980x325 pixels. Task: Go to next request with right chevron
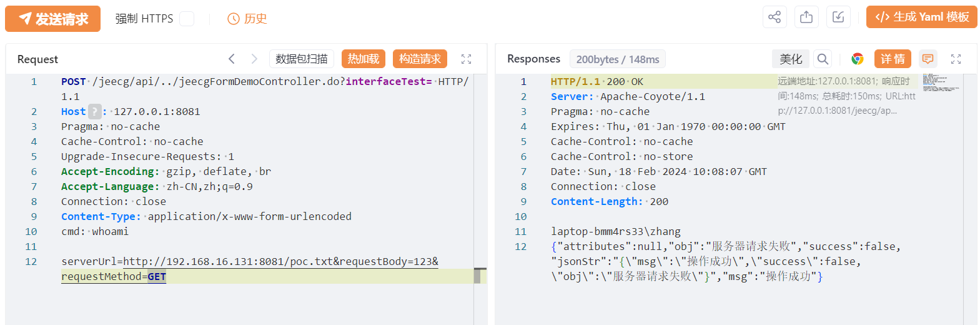pyautogui.click(x=254, y=59)
